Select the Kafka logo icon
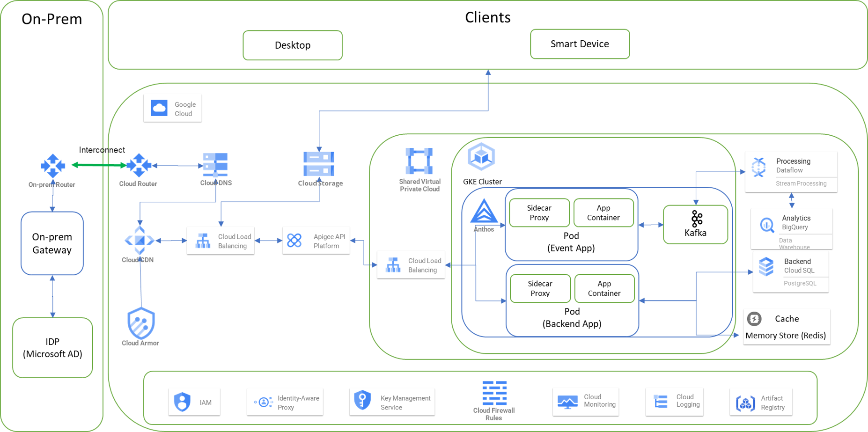 [x=697, y=218]
